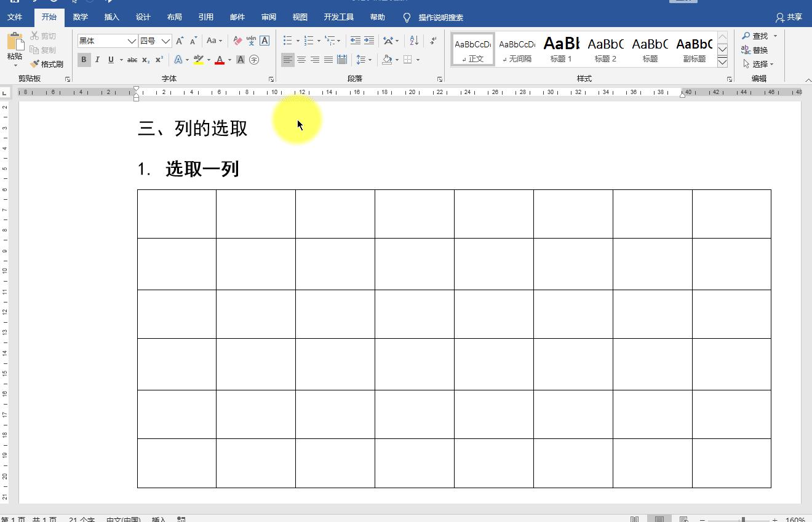Switch to the 插入 ribbon tab

tap(111, 17)
